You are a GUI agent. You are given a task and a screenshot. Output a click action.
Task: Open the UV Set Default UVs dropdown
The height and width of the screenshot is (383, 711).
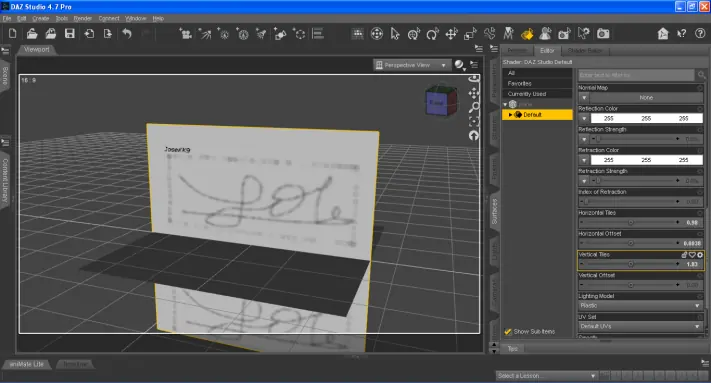click(x=640, y=326)
